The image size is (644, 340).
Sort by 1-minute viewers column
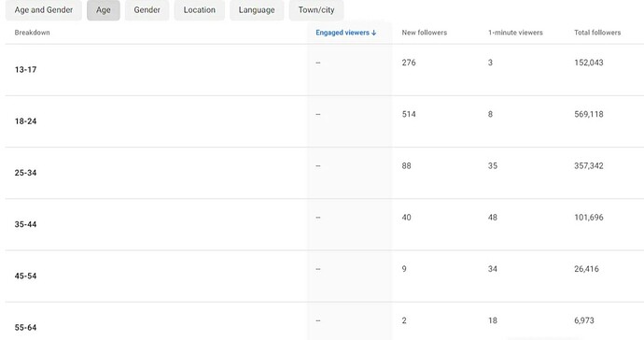(x=515, y=33)
